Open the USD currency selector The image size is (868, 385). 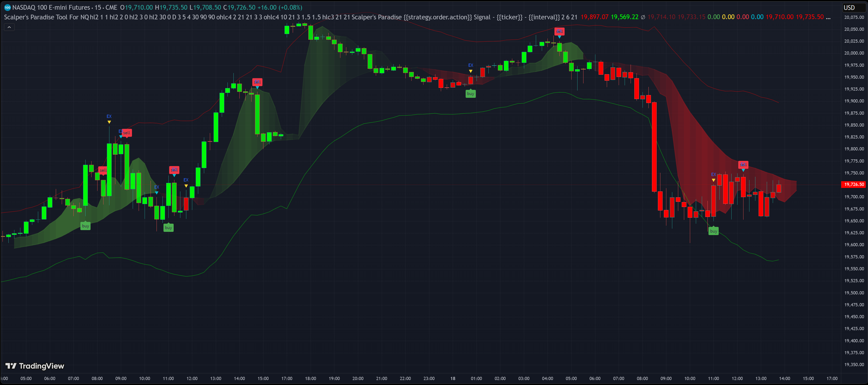pyautogui.click(x=854, y=7)
